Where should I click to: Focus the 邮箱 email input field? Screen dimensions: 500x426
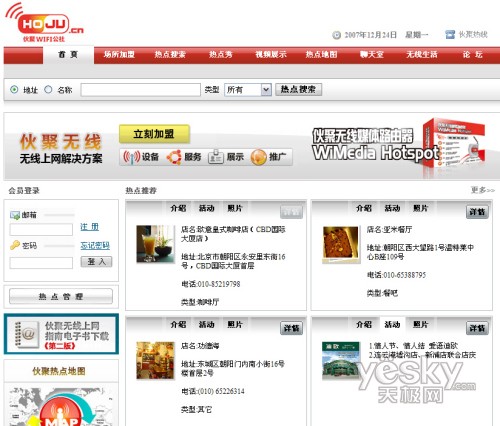[41, 229]
